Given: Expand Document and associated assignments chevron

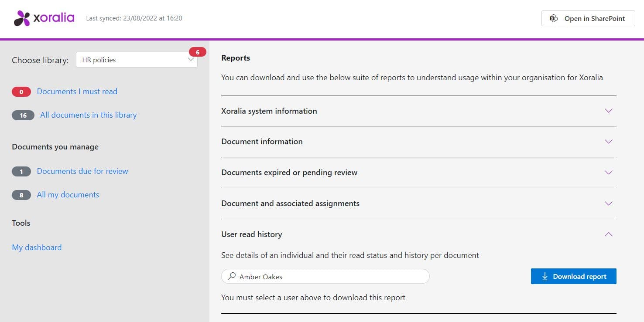Looking at the screenshot, I should (x=609, y=203).
